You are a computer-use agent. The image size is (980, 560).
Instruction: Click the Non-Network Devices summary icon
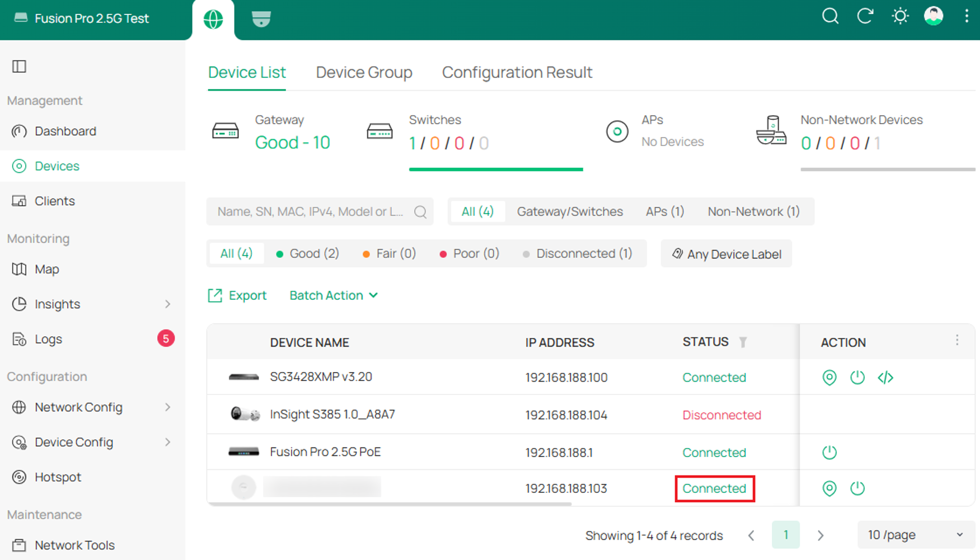771,130
